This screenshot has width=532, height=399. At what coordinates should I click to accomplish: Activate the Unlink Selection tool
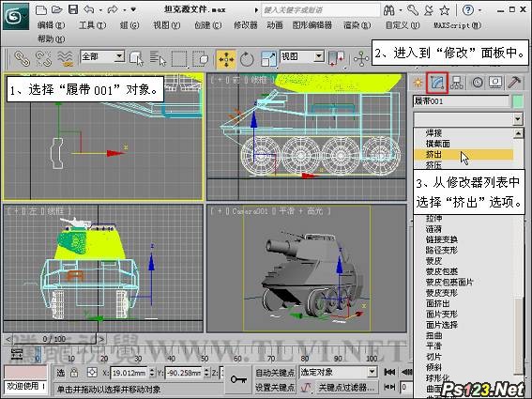point(43,58)
